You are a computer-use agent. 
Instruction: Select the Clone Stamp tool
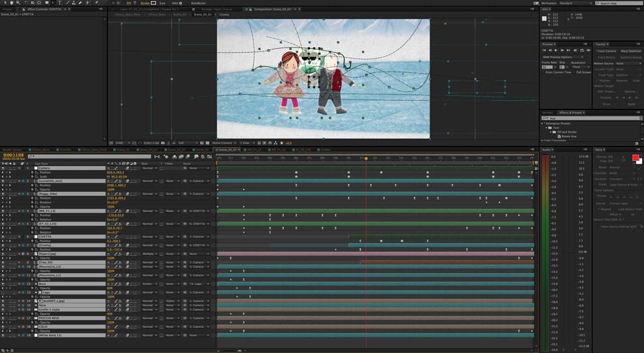pyautogui.click(x=74, y=3)
